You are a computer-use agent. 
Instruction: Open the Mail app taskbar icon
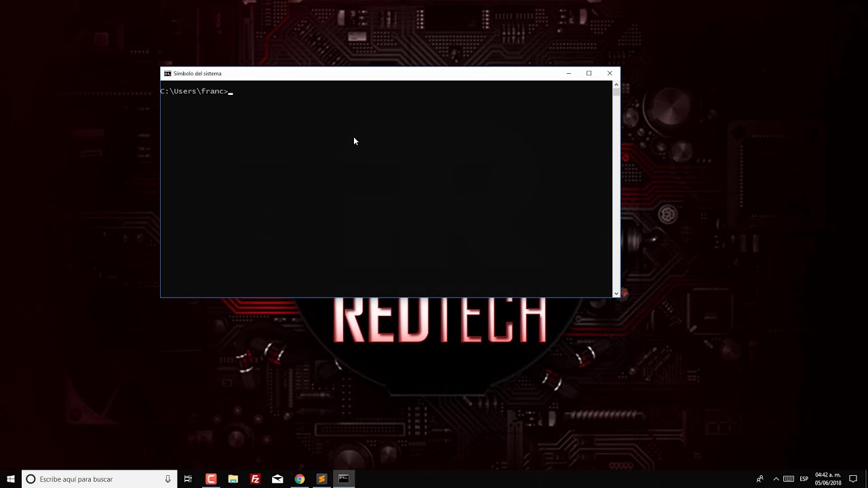click(x=277, y=479)
